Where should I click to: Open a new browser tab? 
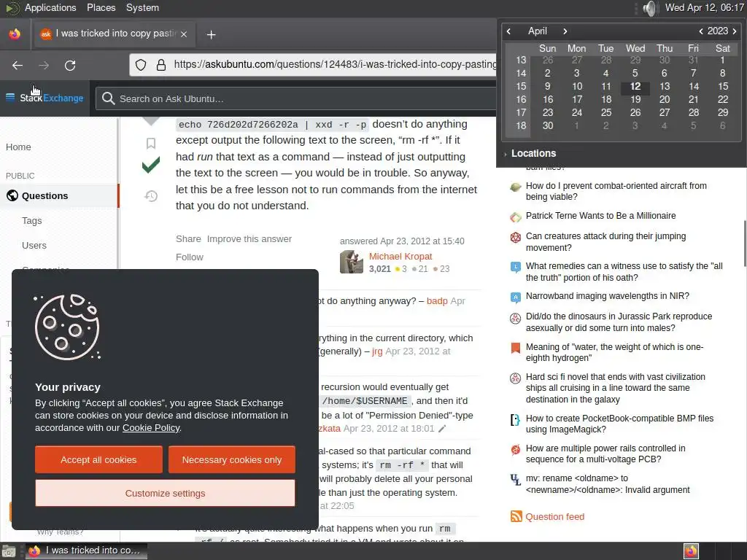point(211,34)
